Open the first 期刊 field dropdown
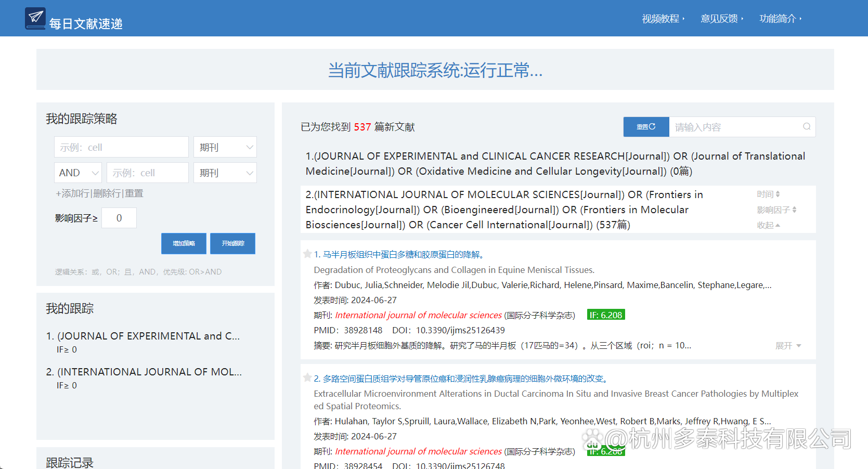Viewport: 868px width, 469px height. [225, 147]
